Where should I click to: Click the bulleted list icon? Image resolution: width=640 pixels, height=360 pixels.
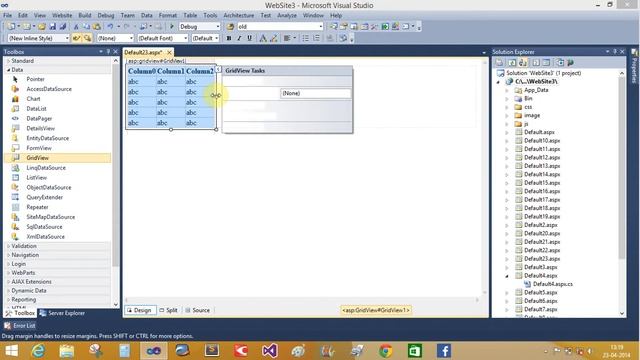pos(305,38)
